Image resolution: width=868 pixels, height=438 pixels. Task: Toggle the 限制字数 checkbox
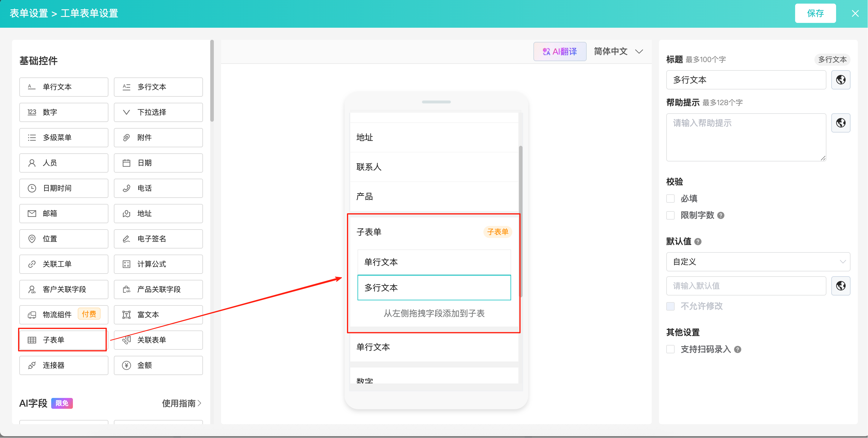(x=670, y=216)
